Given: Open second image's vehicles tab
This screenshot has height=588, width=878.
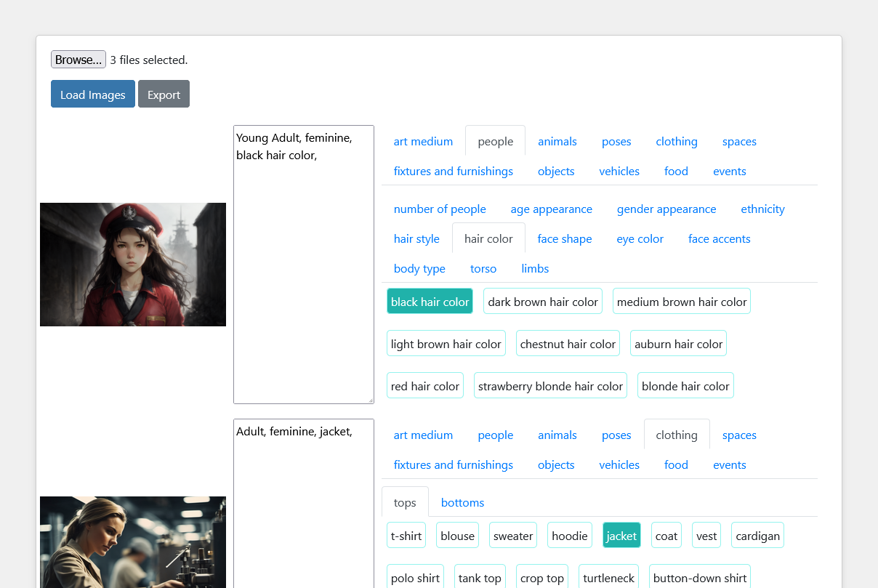Looking at the screenshot, I should (619, 464).
